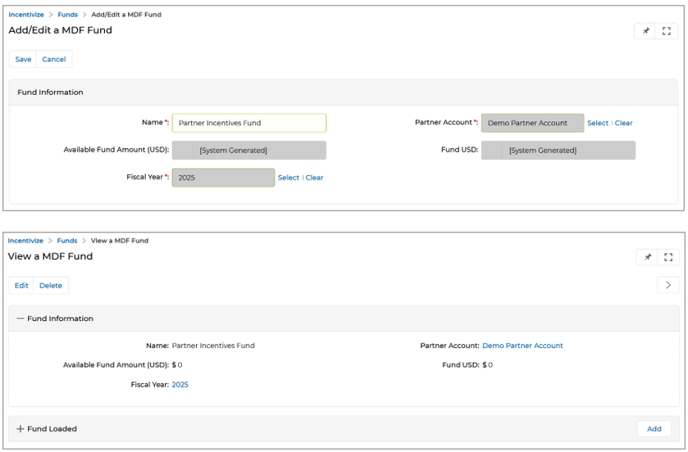Open the 2025 Fiscal Year link
This screenshot has width=688, height=452.
pyautogui.click(x=180, y=385)
